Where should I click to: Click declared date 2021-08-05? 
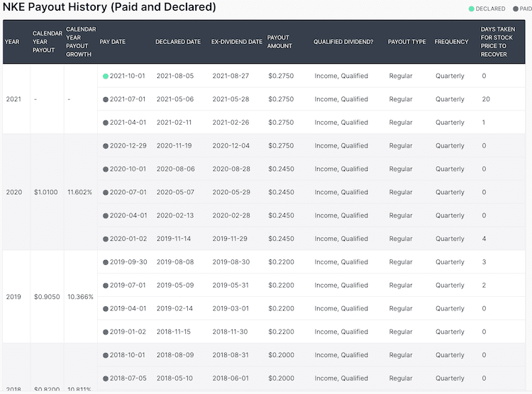coord(175,76)
